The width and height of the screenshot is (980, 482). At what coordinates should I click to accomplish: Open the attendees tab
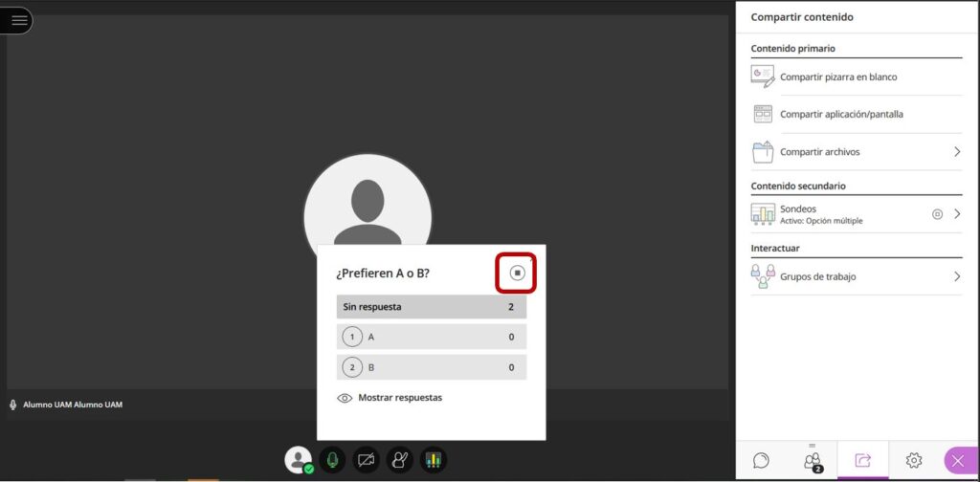tap(813, 461)
